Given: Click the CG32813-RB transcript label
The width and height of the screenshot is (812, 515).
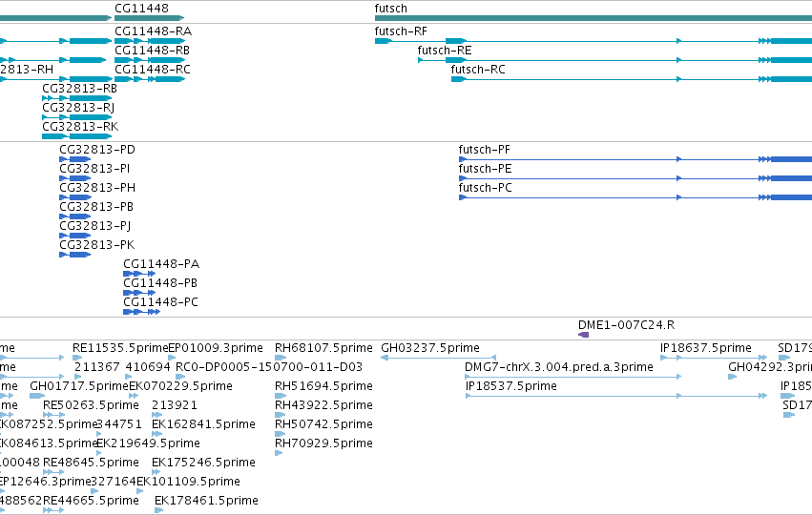Looking at the screenshot, I should (80, 89).
